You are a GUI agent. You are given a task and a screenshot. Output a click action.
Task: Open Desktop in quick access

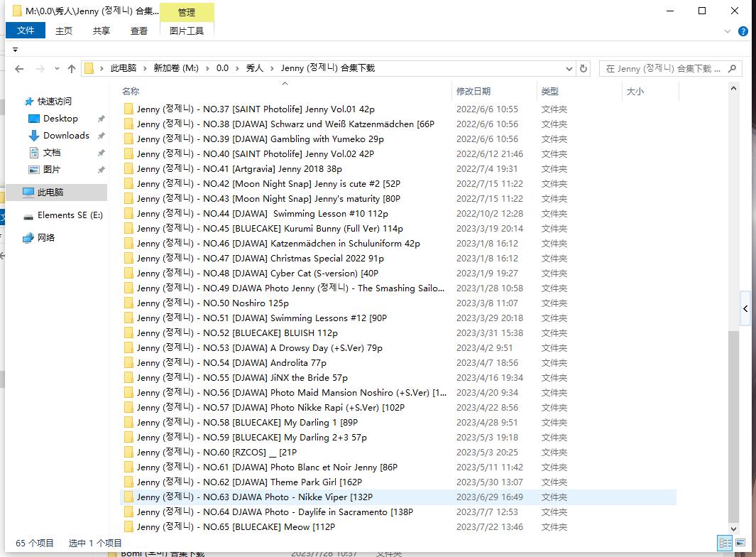pos(60,119)
